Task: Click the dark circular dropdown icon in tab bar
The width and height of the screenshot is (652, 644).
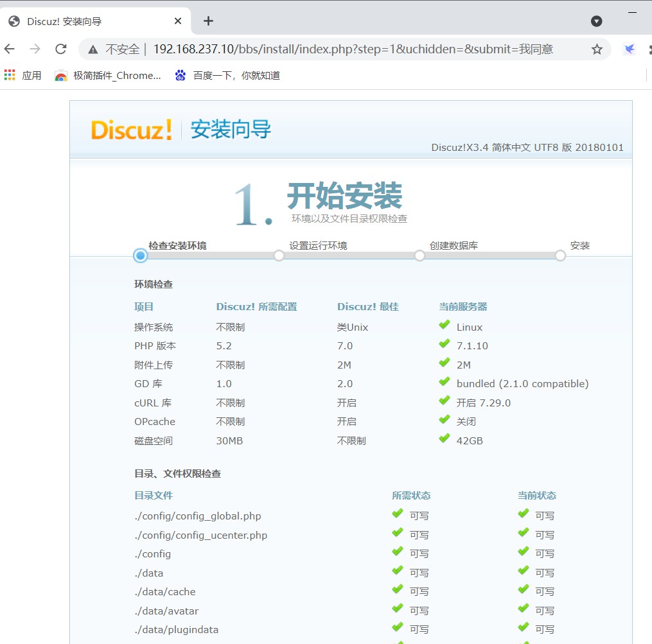Action: pos(597,21)
